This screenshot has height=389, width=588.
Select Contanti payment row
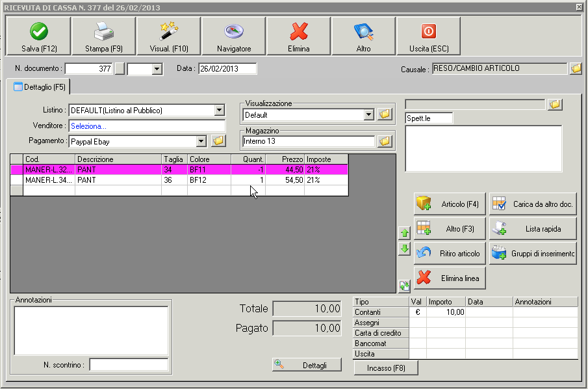coord(465,312)
